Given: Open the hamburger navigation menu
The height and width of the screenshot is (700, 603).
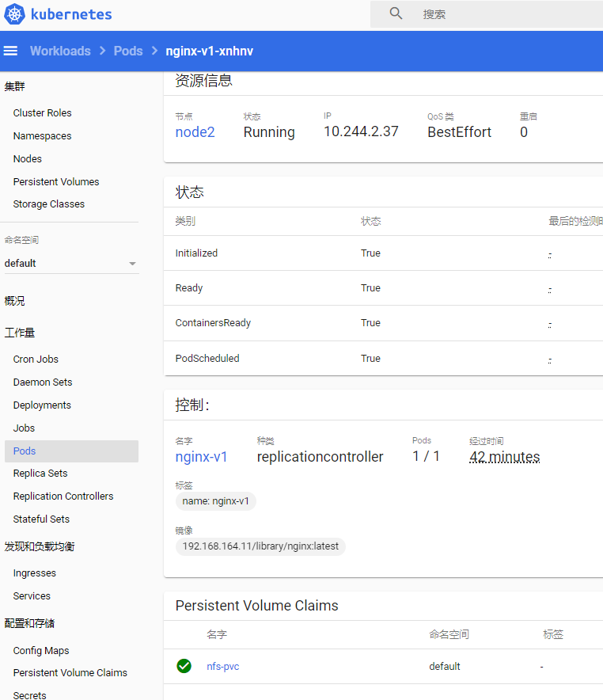Looking at the screenshot, I should (11, 51).
